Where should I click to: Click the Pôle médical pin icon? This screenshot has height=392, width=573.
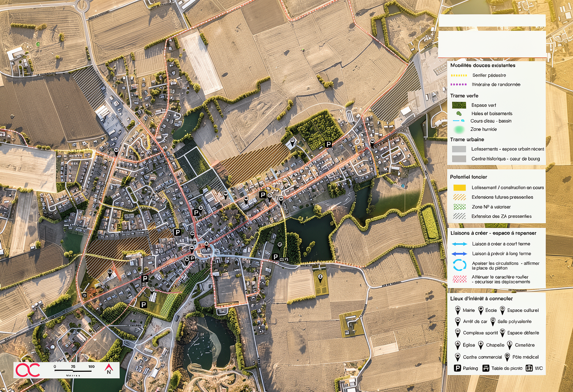pos(508,357)
